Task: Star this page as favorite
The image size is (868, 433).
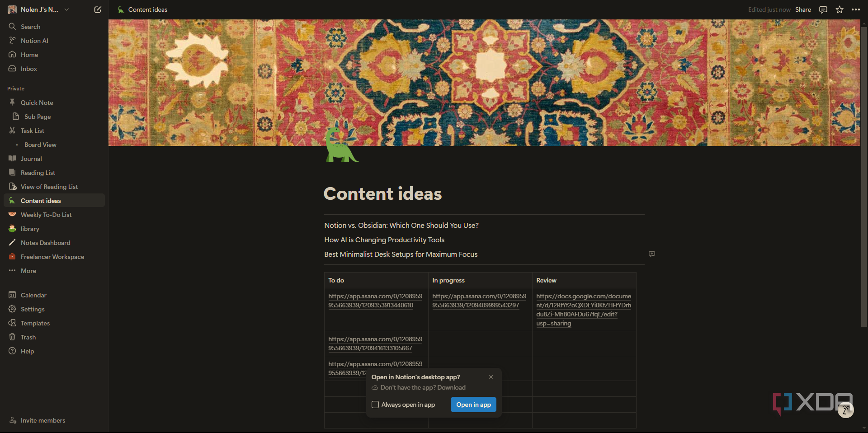Action: click(840, 9)
